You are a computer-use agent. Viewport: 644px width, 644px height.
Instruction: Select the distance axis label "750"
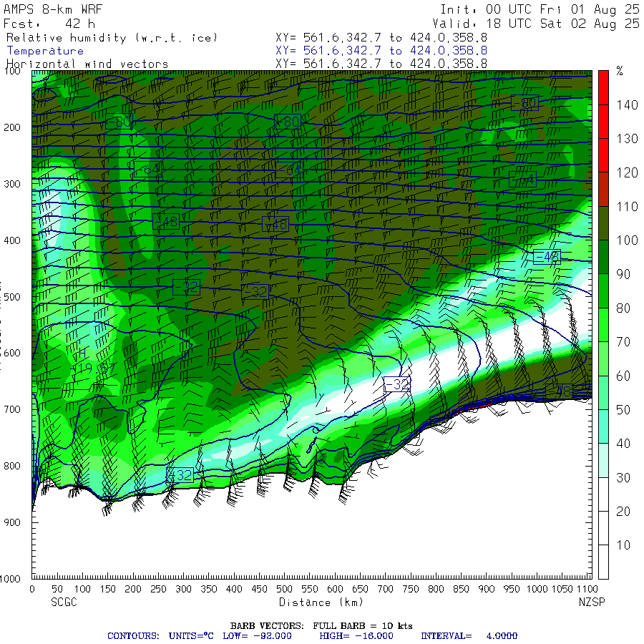coord(411,590)
